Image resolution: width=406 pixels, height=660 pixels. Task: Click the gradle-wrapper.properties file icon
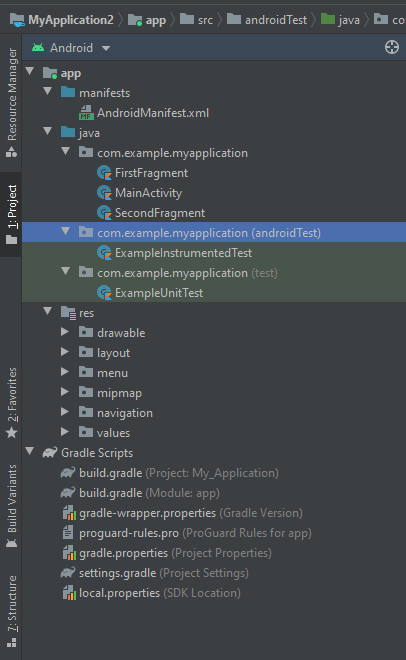(69, 513)
